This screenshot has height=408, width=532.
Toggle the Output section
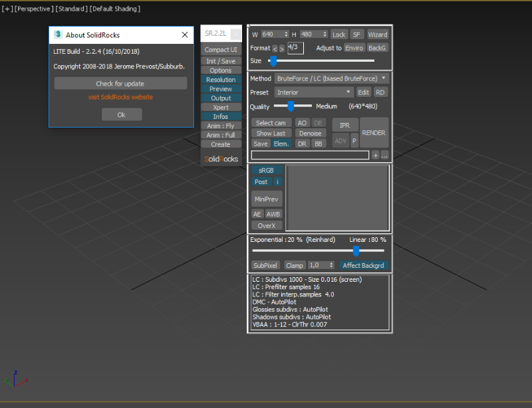221,98
